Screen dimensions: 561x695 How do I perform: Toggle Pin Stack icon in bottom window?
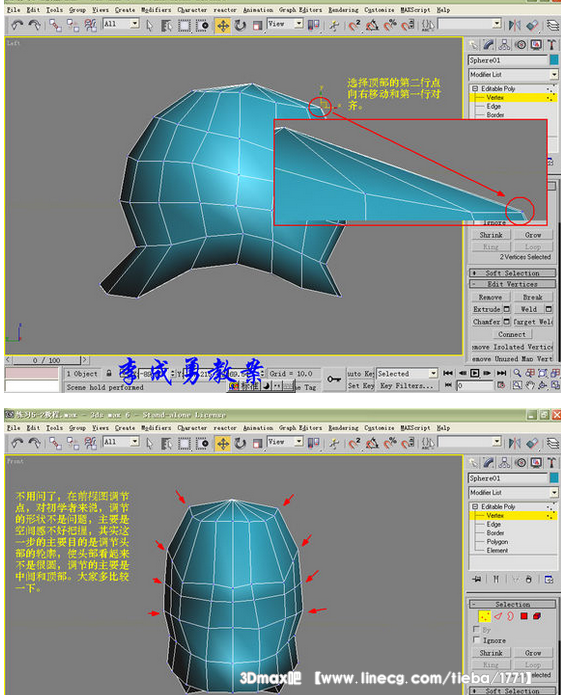pos(477,579)
